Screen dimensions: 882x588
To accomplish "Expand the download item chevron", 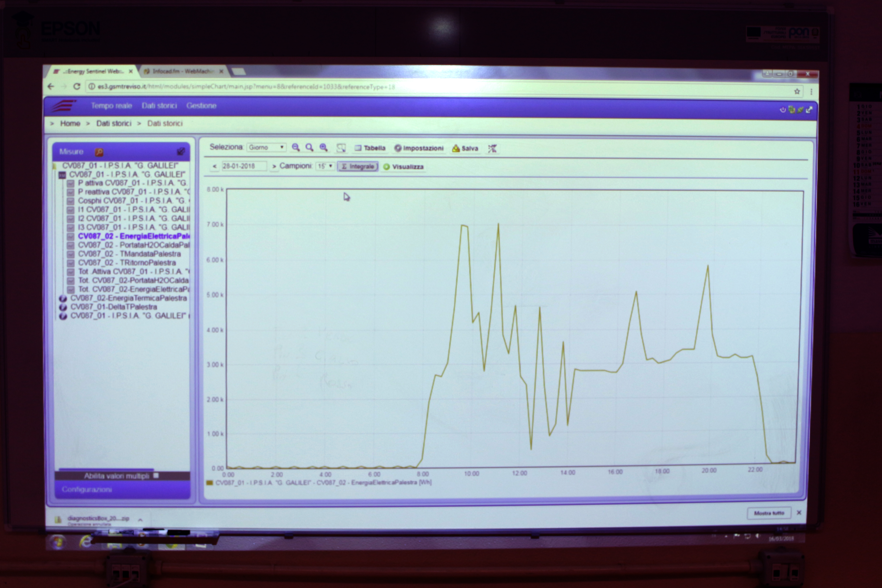I will [140, 520].
